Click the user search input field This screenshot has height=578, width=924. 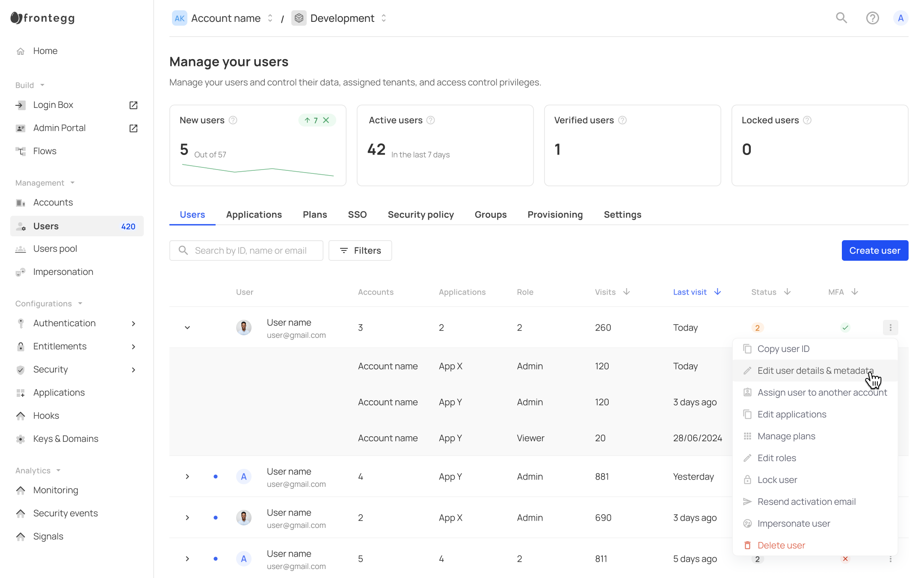point(251,250)
